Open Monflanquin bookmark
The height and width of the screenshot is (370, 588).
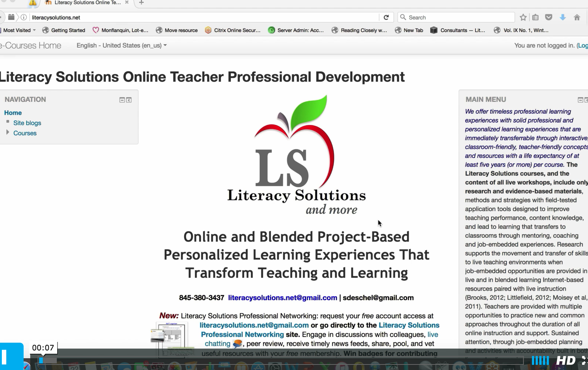point(120,30)
